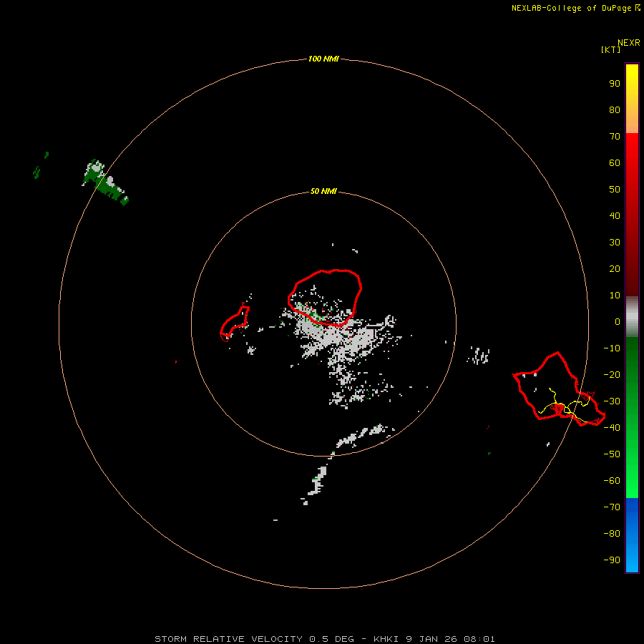Click the -30 value on the velocity scale
Screen dimensions: 644x644
(612, 401)
